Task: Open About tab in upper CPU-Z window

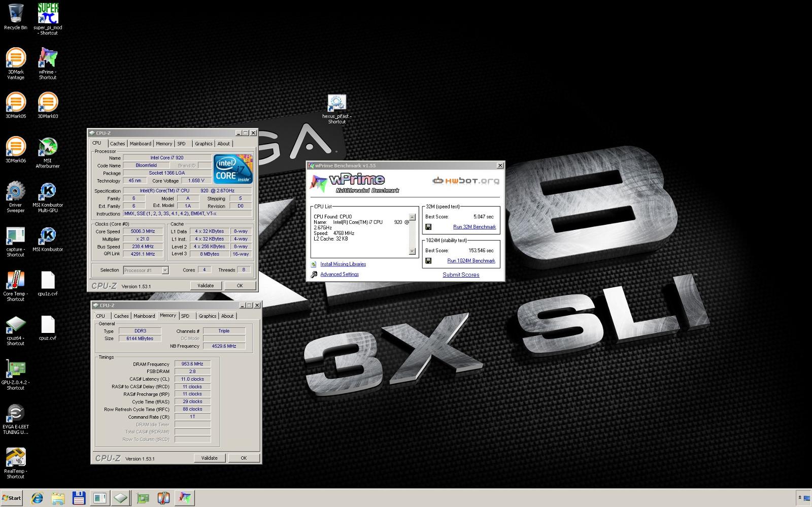Action: pos(224,144)
